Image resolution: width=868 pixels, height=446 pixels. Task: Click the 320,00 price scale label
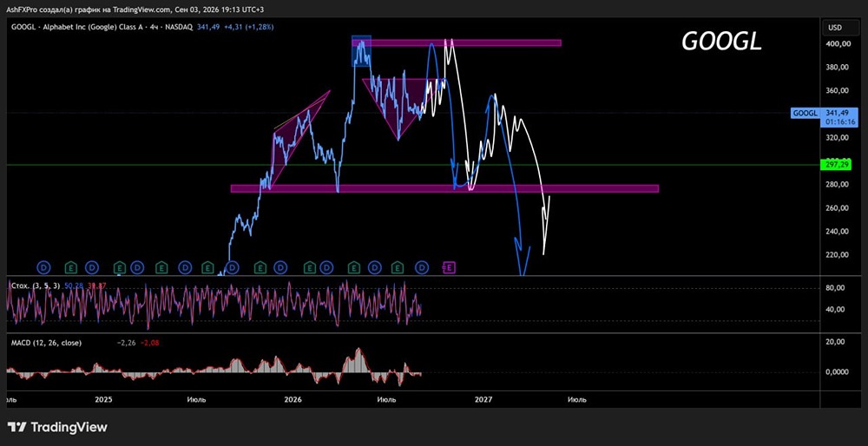(837, 138)
